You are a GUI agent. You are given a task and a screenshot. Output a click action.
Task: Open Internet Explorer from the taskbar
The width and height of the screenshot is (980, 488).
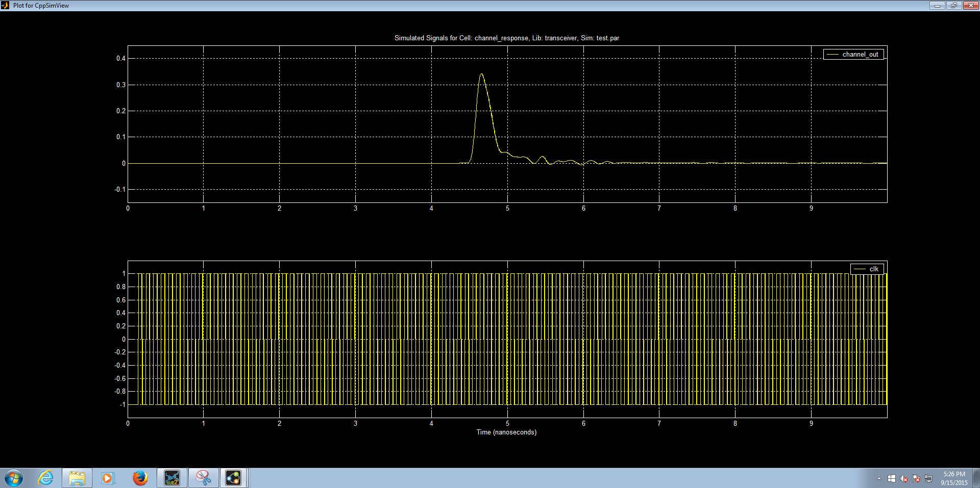[46, 478]
